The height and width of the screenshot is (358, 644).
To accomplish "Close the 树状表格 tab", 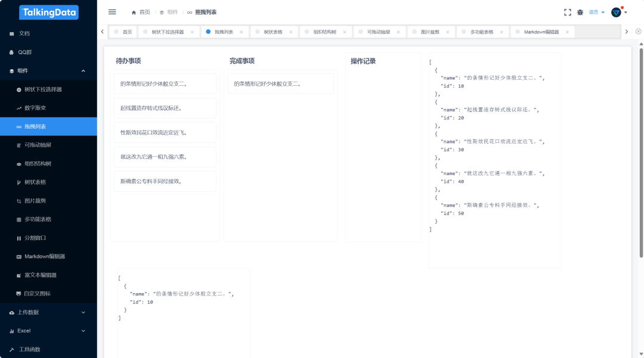I will pyautogui.click(x=291, y=32).
